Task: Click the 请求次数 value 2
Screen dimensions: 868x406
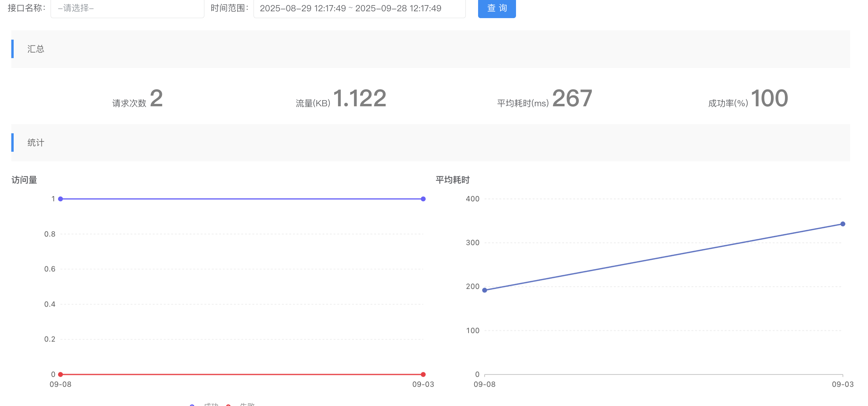Action: click(x=156, y=98)
